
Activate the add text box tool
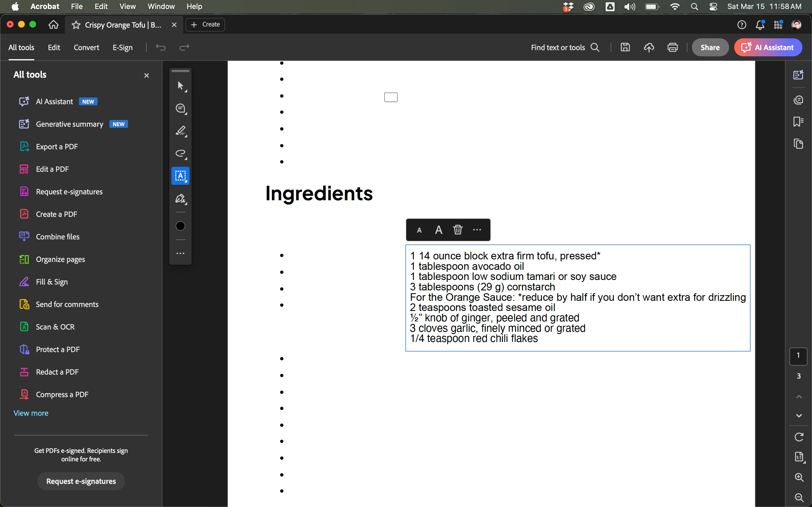click(180, 176)
